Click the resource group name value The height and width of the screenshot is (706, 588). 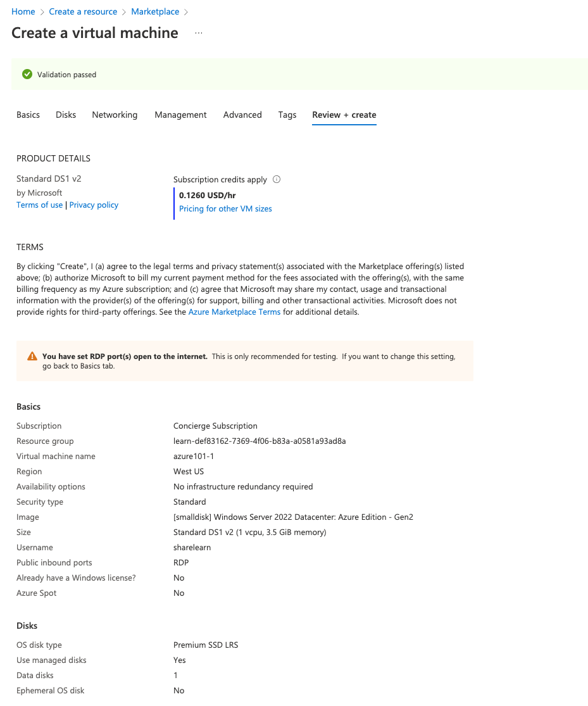(260, 441)
